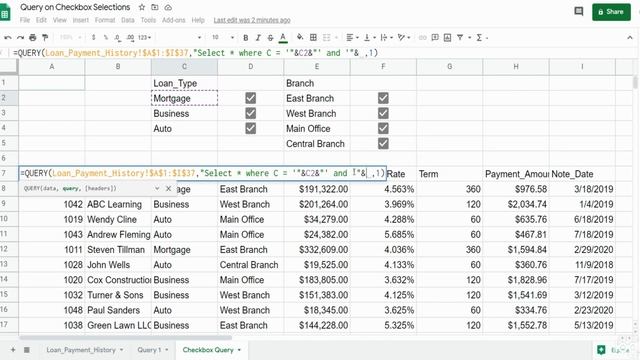640x360 pixels.
Task: Open the Insert menu
Action: point(80,20)
